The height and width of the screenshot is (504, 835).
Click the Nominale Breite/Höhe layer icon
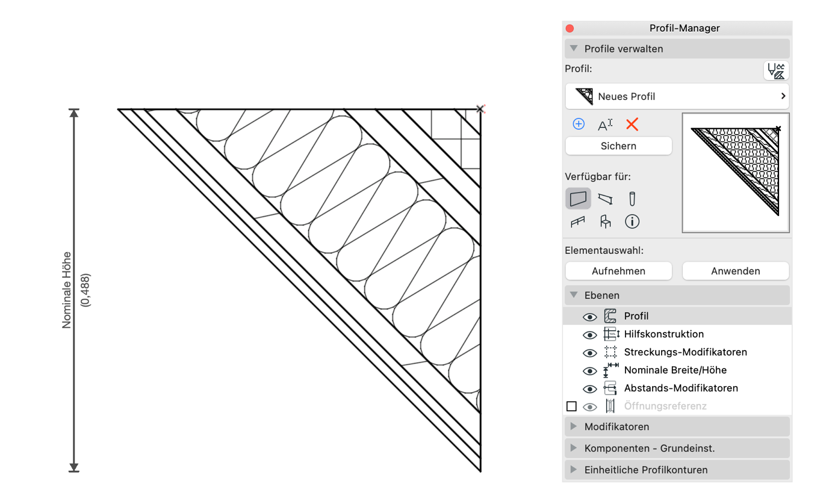(611, 370)
